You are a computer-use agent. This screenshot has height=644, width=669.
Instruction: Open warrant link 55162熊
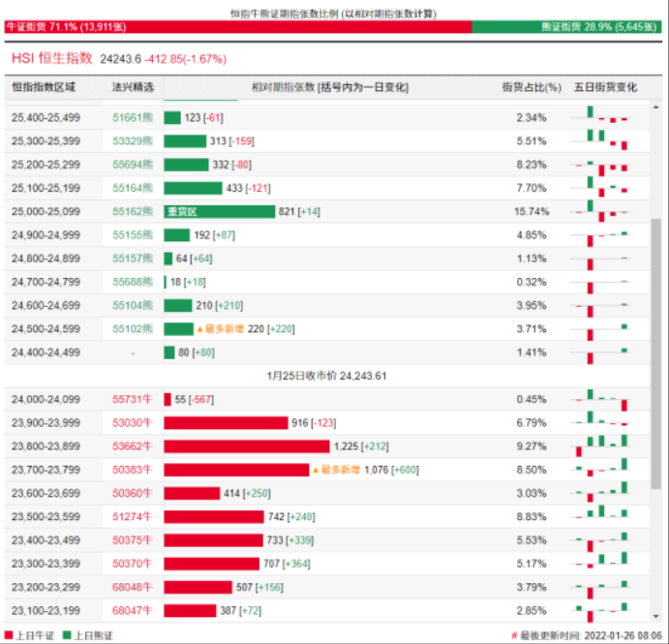tap(133, 212)
